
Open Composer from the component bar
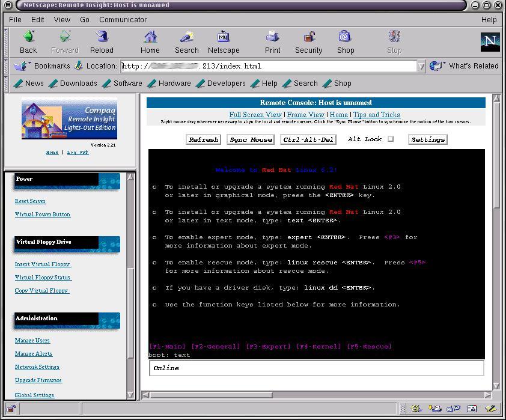[490, 409]
